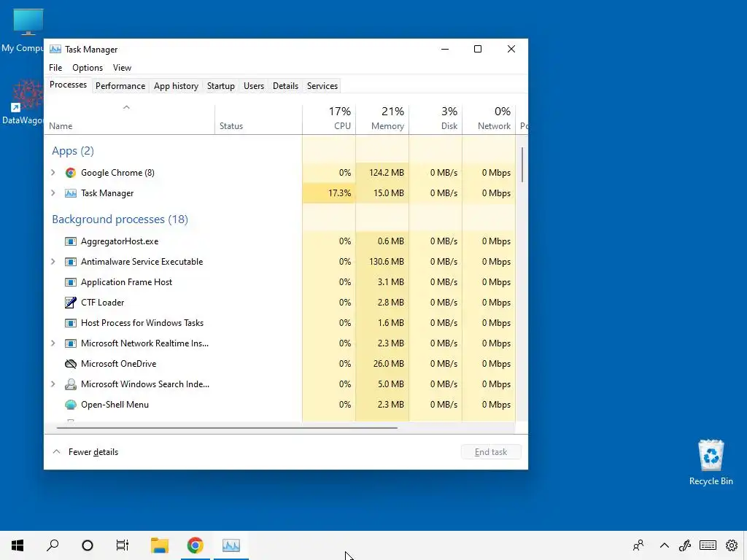Viewport: 747px width, 560px height.
Task: Show hidden icons tray chevron
Action: tap(664, 545)
